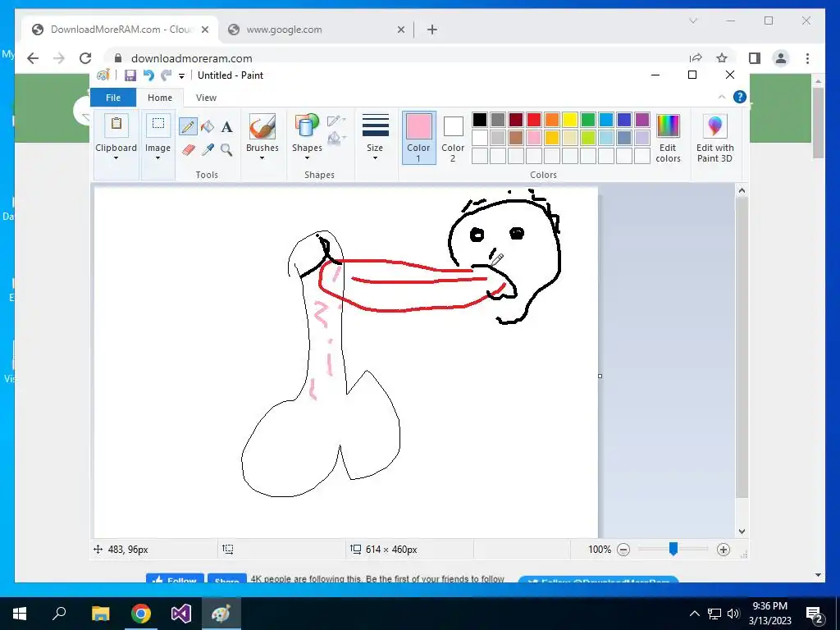Image resolution: width=840 pixels, height=630 pixels.
Task: Open a new Chrome tab
Action: coord(432,30)
